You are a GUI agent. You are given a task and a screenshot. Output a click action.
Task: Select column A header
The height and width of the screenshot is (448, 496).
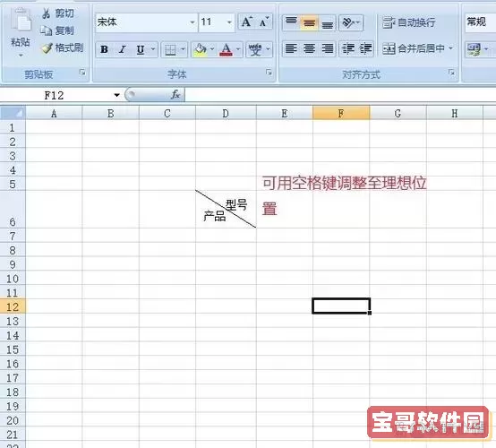[54, 114]
